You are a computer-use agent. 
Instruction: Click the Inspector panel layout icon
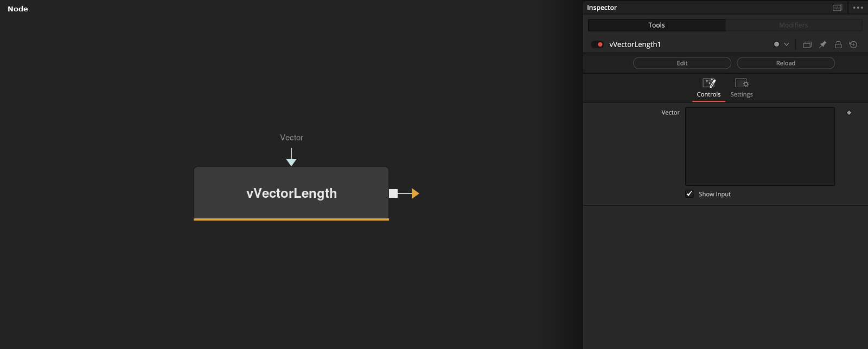(x=838, y=8)
